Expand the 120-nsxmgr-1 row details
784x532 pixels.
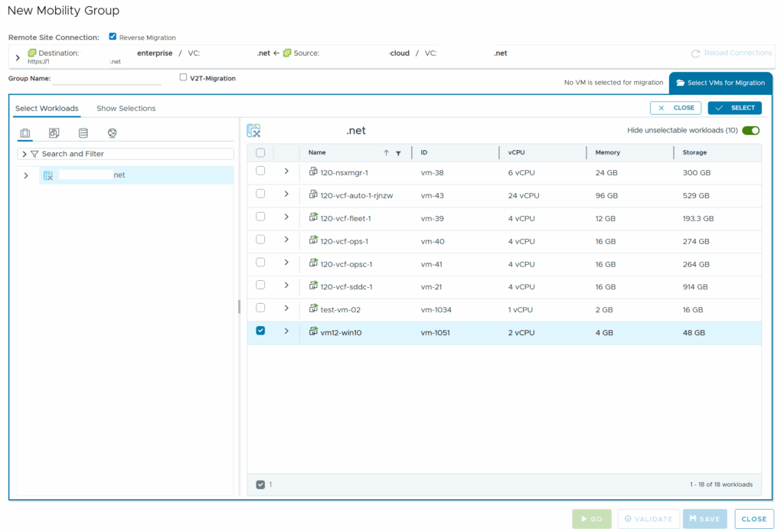coord(286,171)
